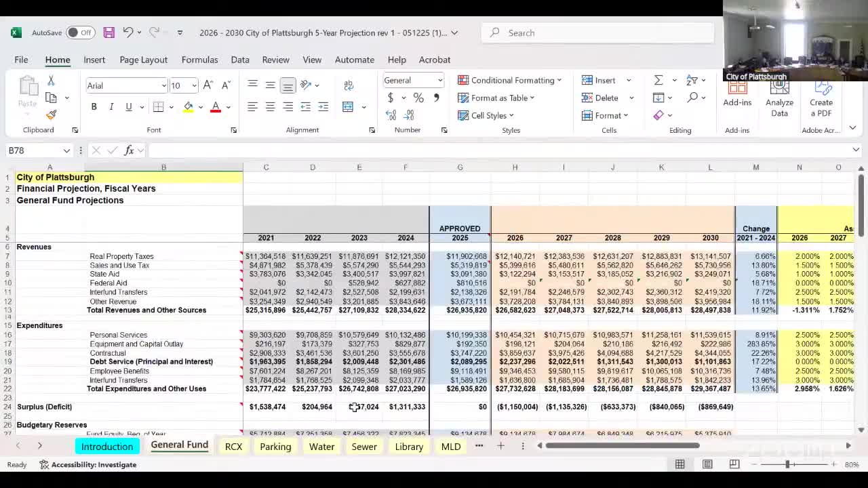Apply Percent Style format

click(418, 98)
